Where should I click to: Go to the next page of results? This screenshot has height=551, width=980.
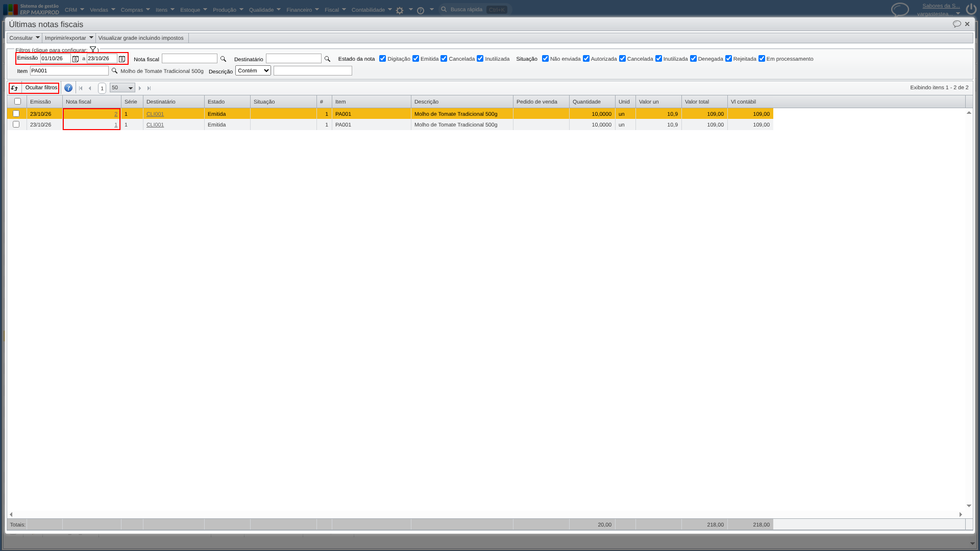point(140,88)
